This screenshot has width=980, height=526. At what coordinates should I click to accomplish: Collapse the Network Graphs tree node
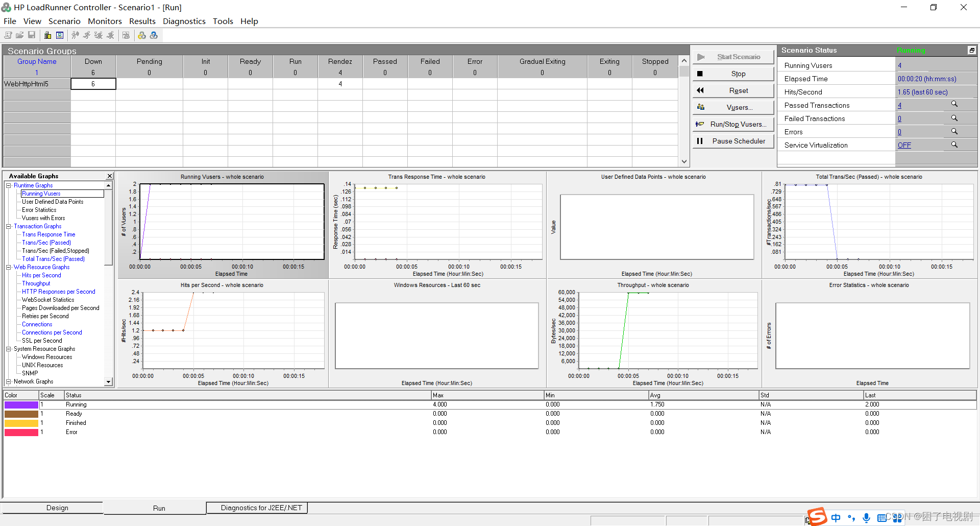click(x=9, y=381)
